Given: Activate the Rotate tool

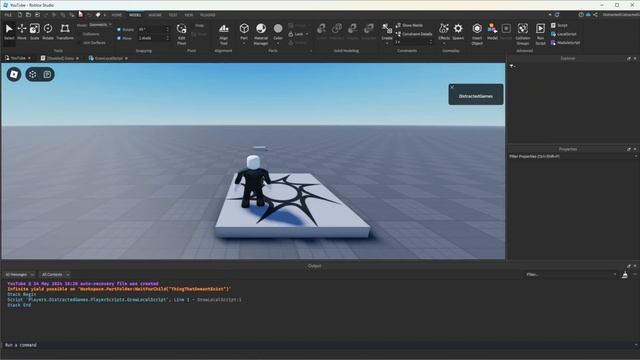Looking at the screenshot, I should point(48,32).
